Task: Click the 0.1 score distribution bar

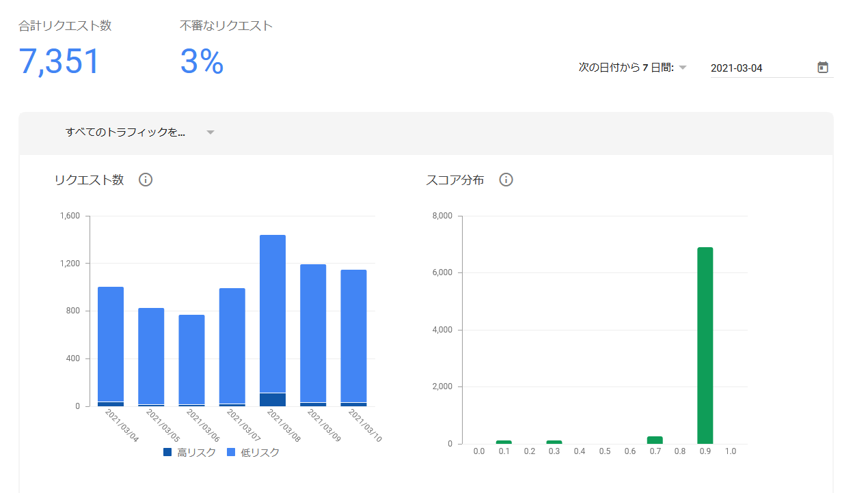Action: click(504, 442)
